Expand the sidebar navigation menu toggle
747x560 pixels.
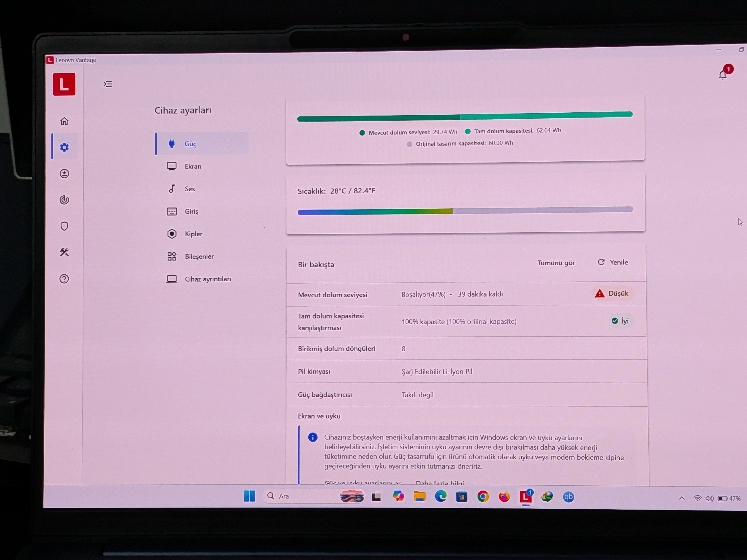[x=108, y=84]
